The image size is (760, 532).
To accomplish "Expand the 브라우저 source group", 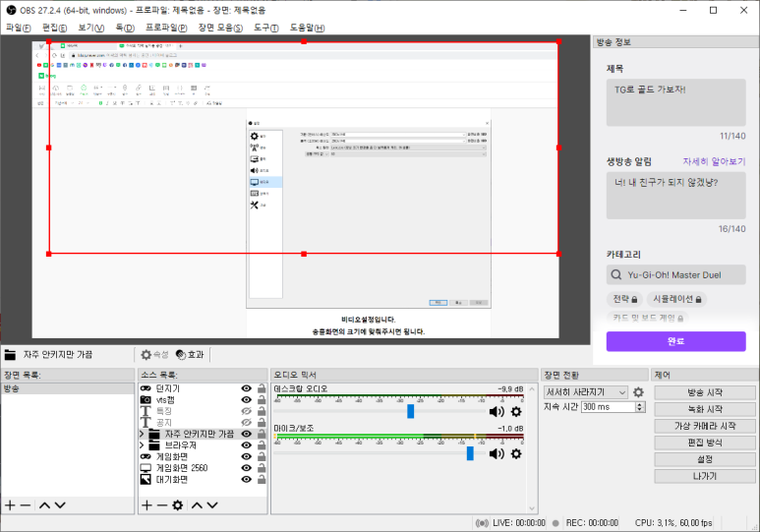I will pos(142,445).
